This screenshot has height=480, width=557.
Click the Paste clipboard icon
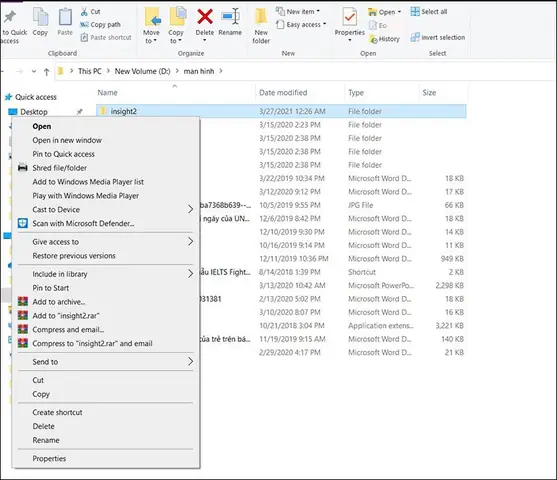click(65, 17)
